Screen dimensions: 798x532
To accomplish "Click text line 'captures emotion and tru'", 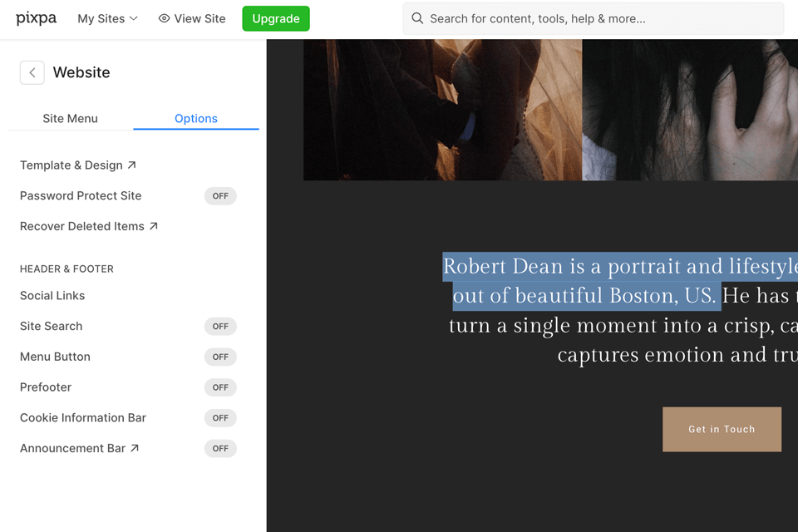I will pos(677,355).
